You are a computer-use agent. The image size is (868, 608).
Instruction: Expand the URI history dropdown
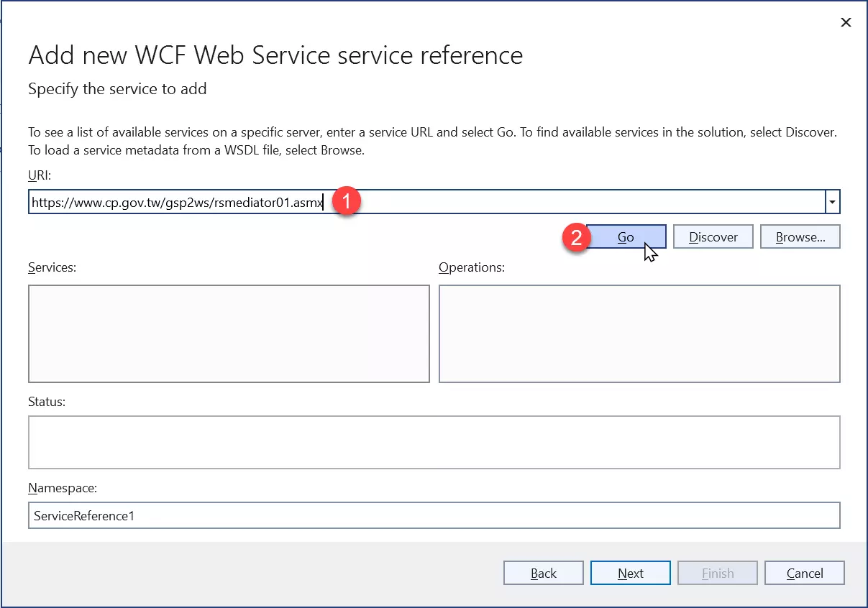click(833, 203)
